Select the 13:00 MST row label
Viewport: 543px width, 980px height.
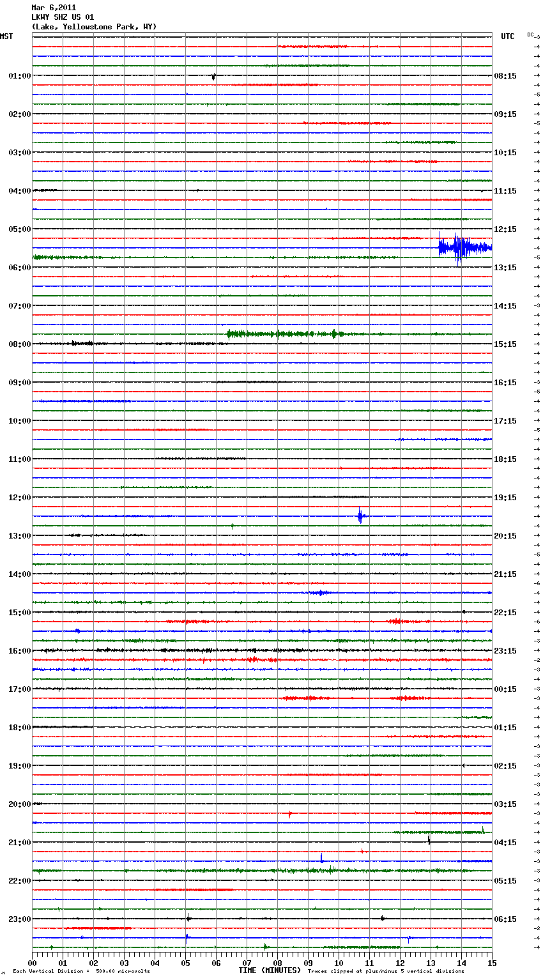20,536
